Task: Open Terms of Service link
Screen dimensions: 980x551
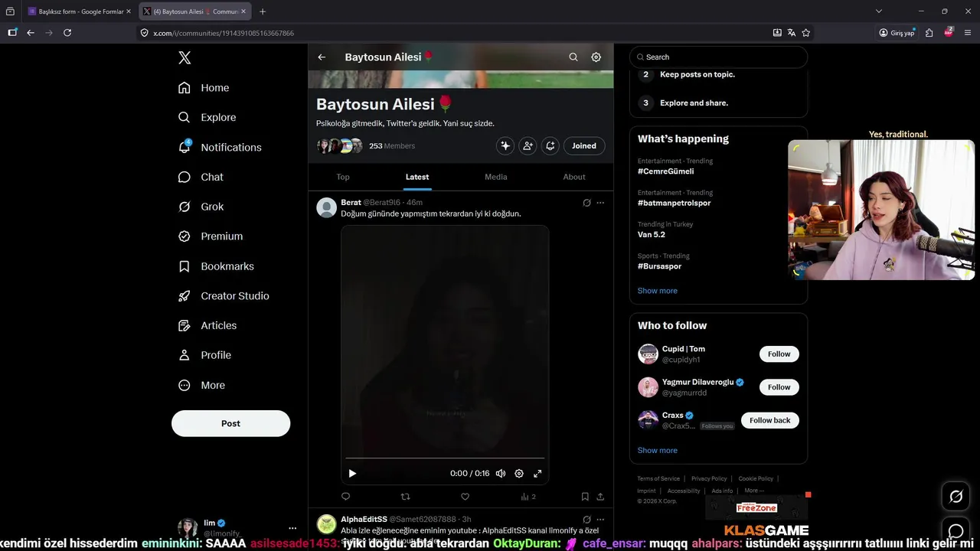Action: pos(658,479)
